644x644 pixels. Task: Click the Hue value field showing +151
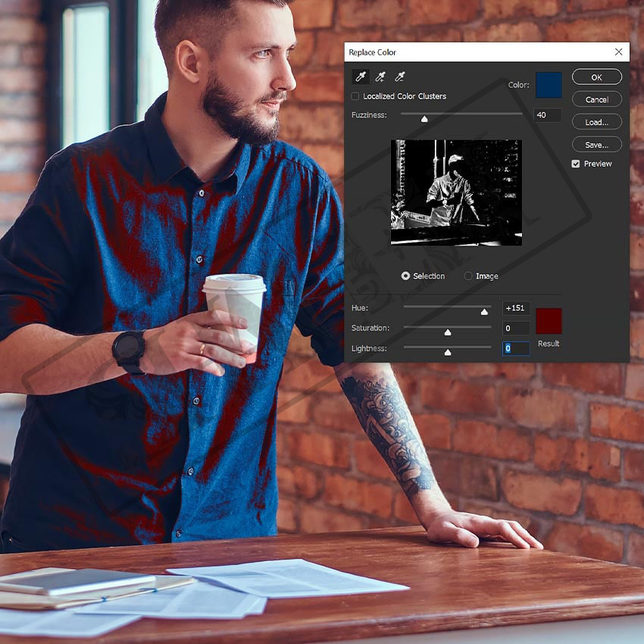[516, 308]
